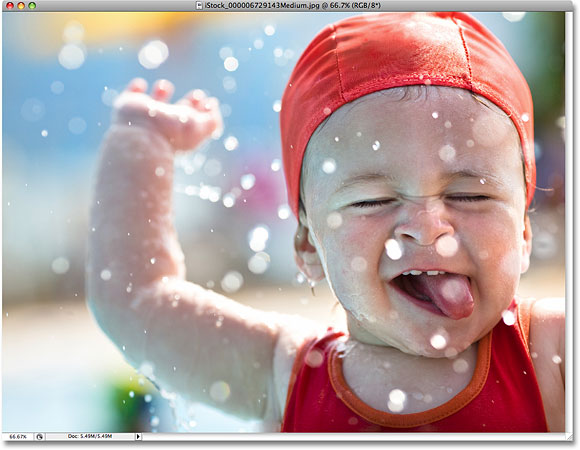
Task: Click the vertical scrollbar track at right
Action: pyautogui.click(x=569, y=222)
